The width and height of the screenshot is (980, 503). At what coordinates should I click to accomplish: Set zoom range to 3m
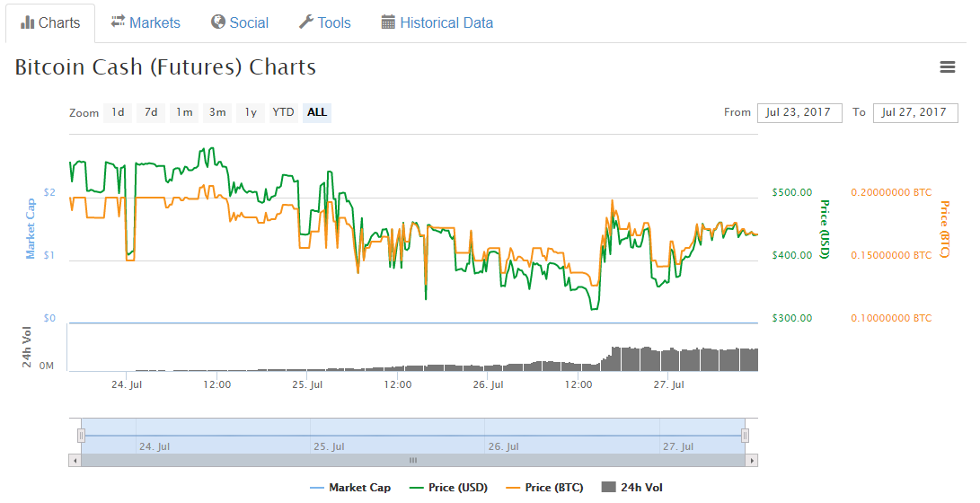click(216, 112)
